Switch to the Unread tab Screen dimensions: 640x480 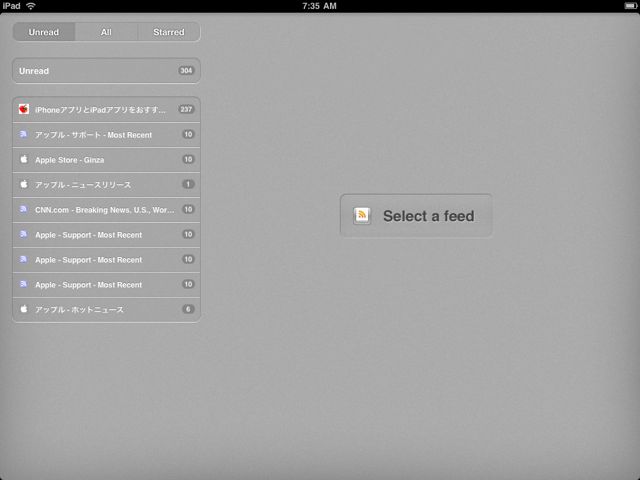(x=44, y=32)
